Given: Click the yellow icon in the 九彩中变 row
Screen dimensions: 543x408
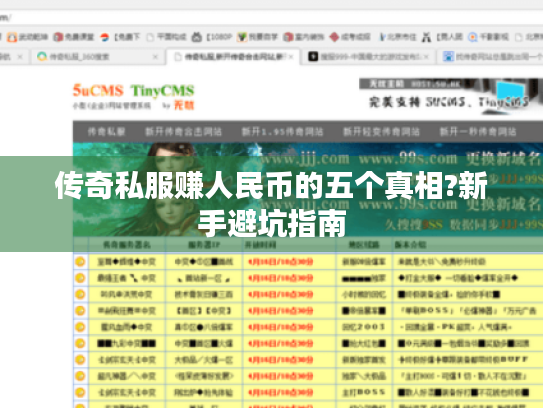Looking at the screenshot, I should click(x=80, y=343).
